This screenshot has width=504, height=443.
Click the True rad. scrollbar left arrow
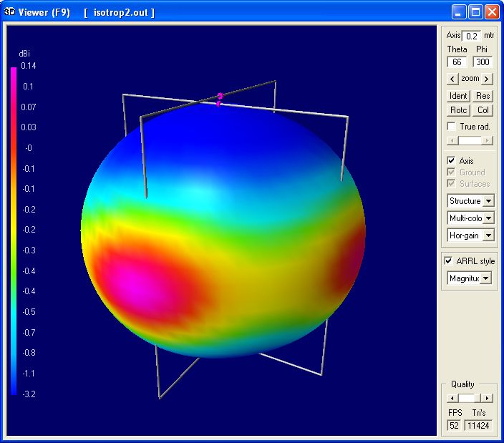(x=450, y=141)
